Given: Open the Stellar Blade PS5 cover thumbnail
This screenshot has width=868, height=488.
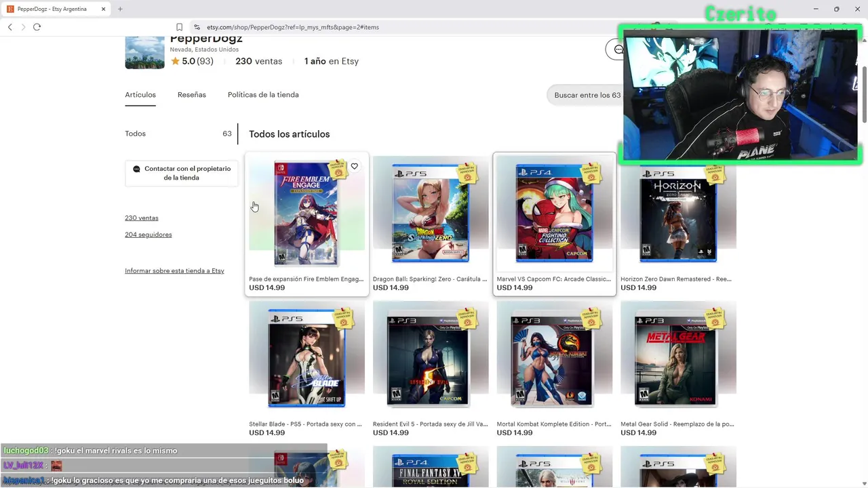Looking at the screenshot, I should (307, 359).
